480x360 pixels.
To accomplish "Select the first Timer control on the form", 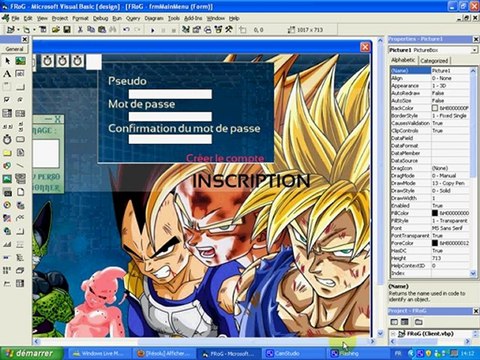I will tap(48, 61).
